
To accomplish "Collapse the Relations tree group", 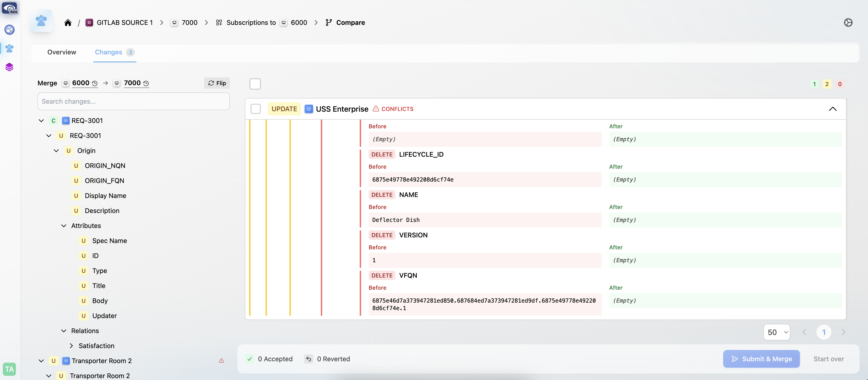I will pyautogui.click(x=64, y=331).
